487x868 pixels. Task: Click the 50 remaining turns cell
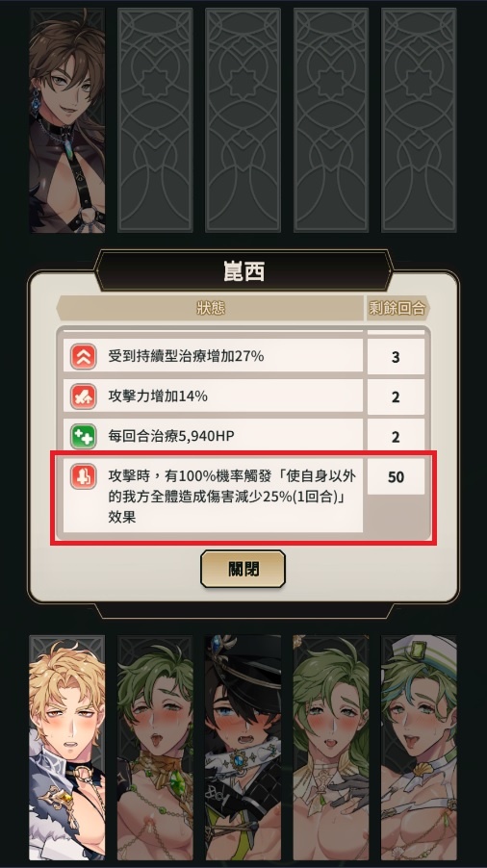coord(396,476)
